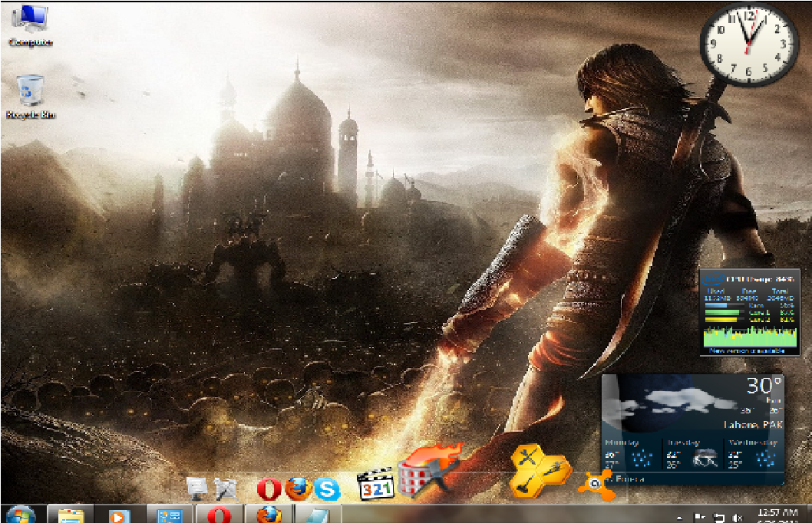Launch Opera from the dock
The image size is (812, 523).
(269, 488)
